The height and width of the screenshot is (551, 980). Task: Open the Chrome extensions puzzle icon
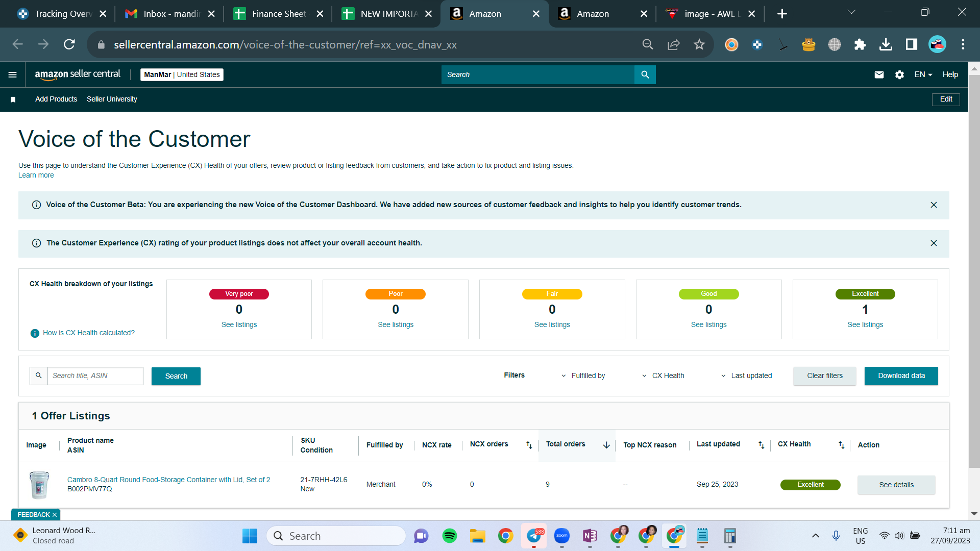(860, 44)
